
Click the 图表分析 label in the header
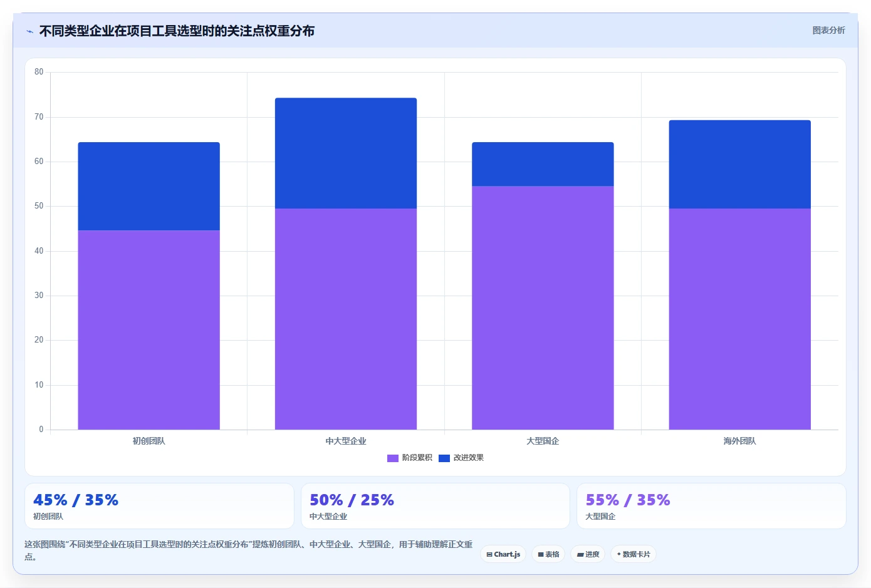828,30
